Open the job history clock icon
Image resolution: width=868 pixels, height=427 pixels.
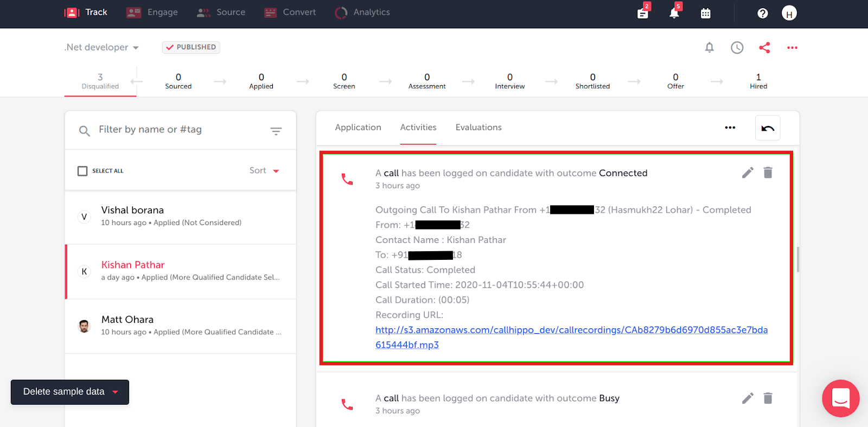coord(737,48)
